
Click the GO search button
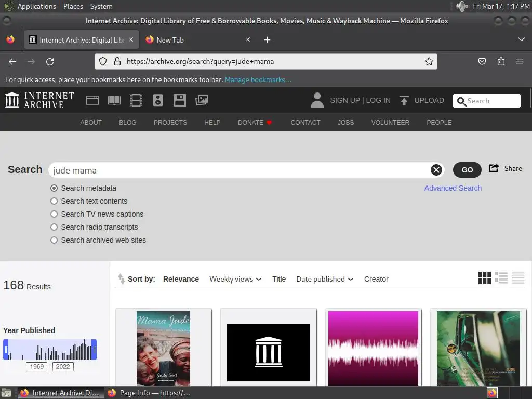tap(467, 170)
